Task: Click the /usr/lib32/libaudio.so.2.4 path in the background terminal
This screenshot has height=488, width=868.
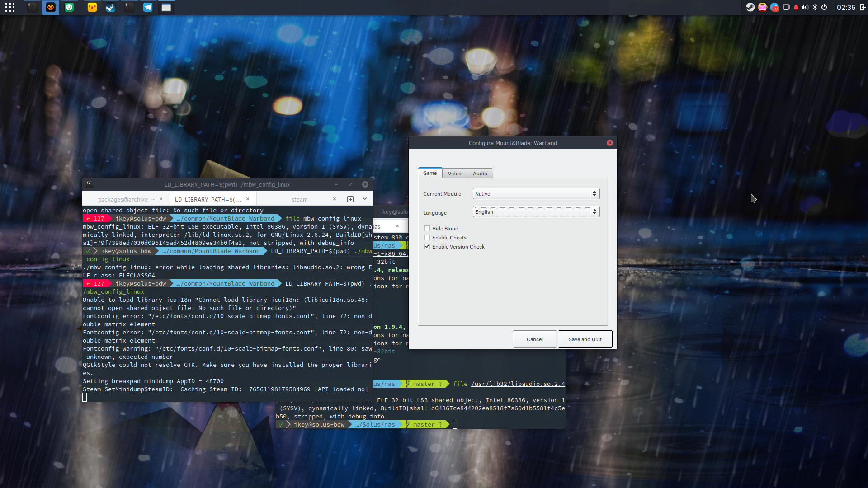Action: click(x=518, y=384)
